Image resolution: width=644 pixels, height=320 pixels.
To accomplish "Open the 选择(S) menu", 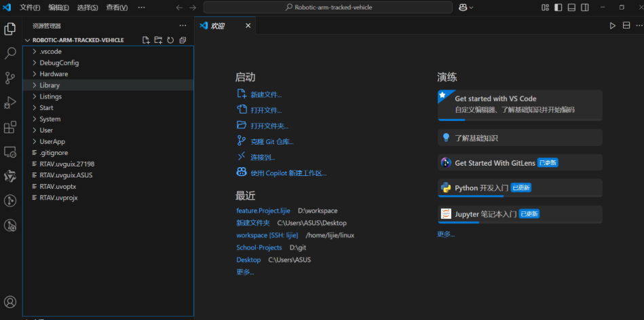I will pos(88,7).
